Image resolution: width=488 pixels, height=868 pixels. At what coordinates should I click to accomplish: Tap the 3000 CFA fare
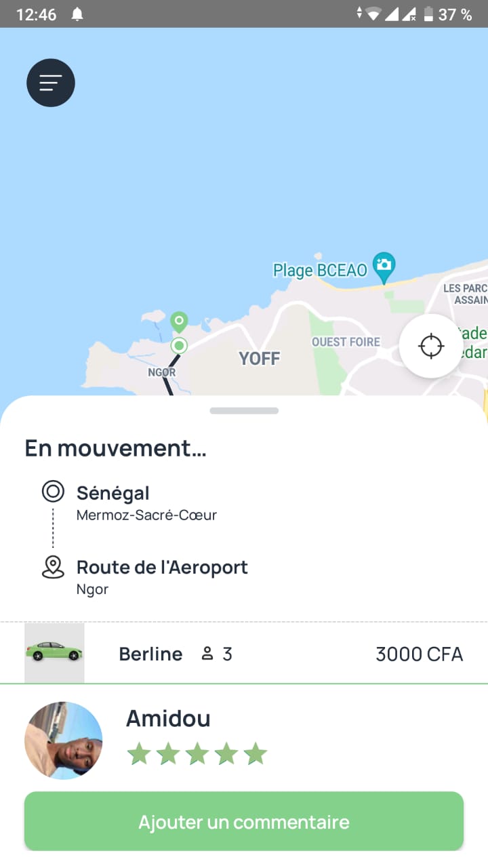click(420, 654)
